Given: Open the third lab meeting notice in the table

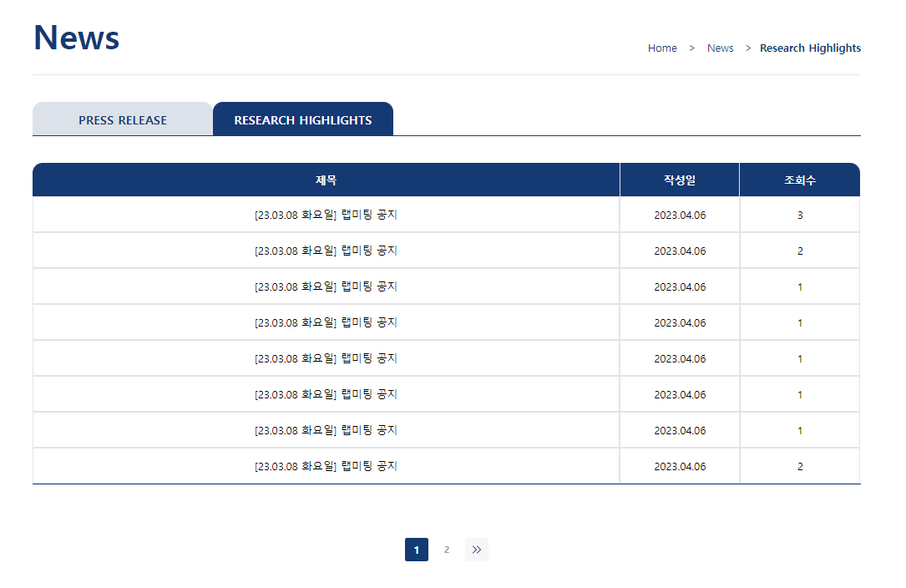Looking at the screenshot, I should [x=326, y=286].
